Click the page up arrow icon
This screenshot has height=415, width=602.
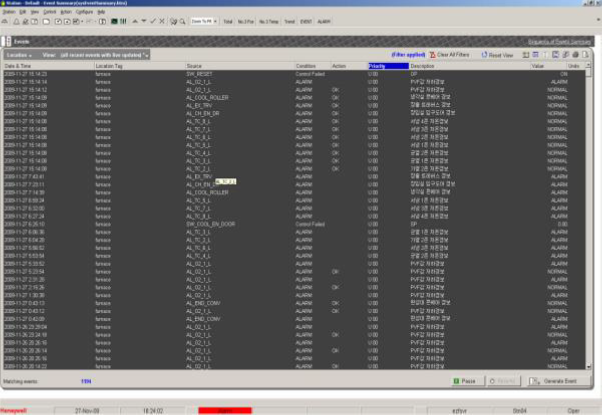[x=135, y=21]
